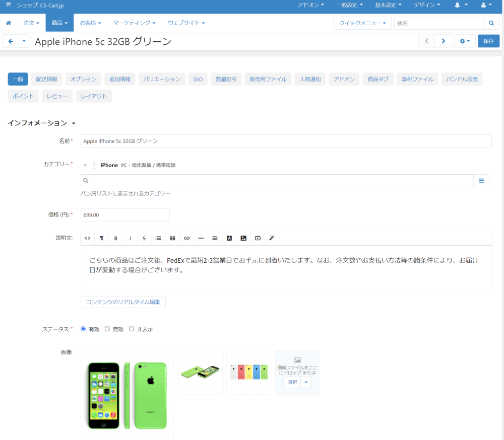Open ウェブサイト navigation menu
This screenshot has height=440, width=504.
186,23
